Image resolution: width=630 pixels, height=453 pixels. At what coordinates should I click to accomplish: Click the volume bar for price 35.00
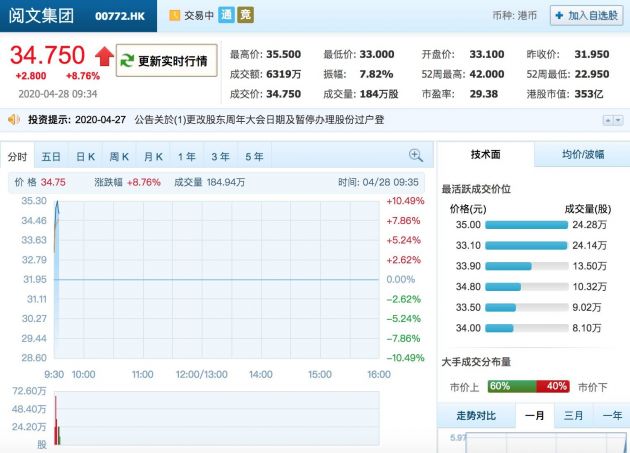(526, 225)
